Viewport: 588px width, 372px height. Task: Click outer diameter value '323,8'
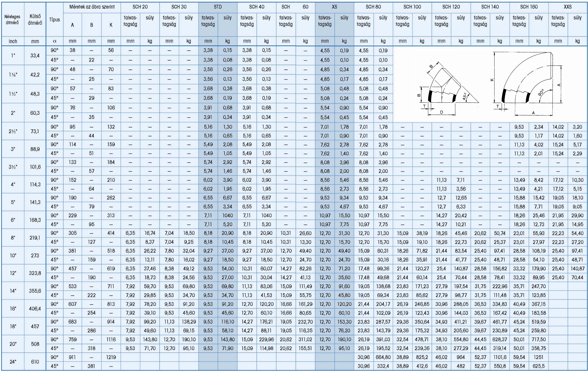pos(35,273)
